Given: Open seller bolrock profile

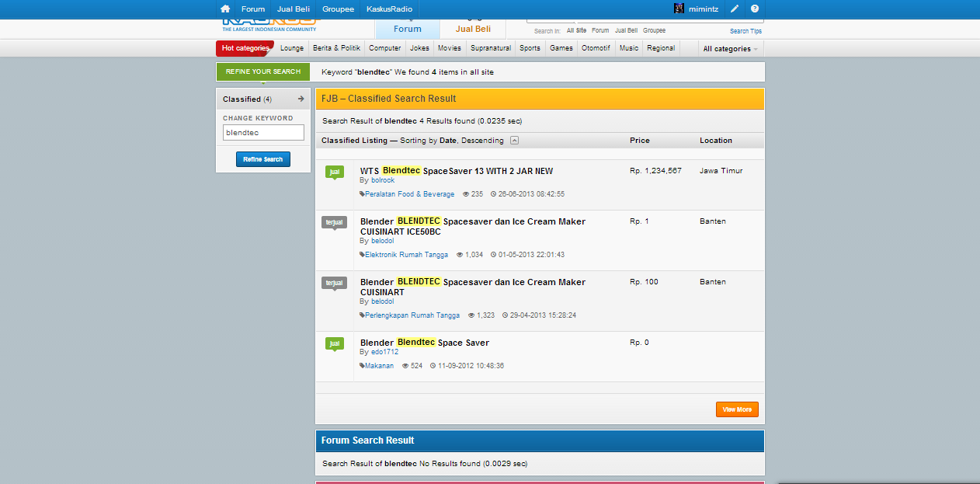Looking at the screenshot, I should [x=383, y=180].
